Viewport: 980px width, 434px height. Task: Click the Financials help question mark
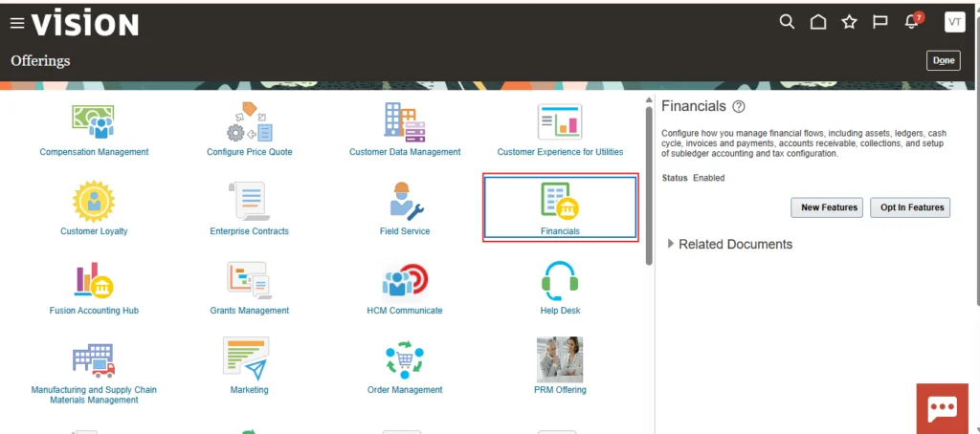[x=738, y=107]
